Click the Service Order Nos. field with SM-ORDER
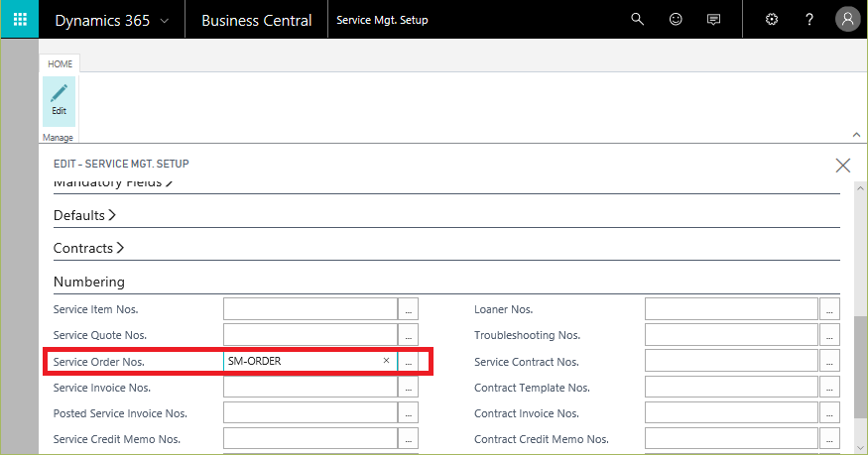Image resolution: width=868 pixels, height=455 pixels. tap(310, 361)
